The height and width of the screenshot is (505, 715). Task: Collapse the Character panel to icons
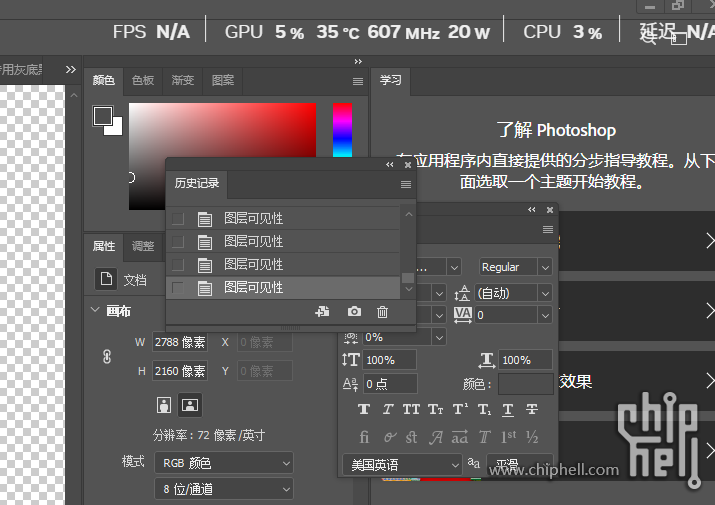click(x=532, y=209)
